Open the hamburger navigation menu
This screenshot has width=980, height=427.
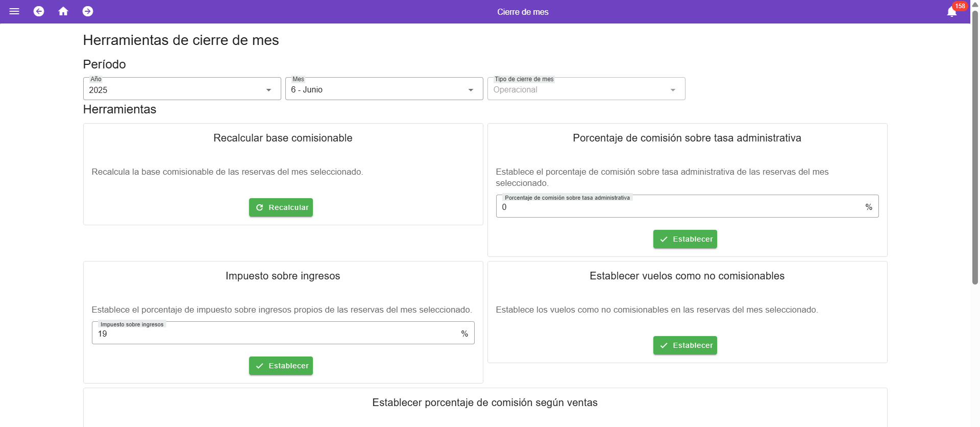14,11
